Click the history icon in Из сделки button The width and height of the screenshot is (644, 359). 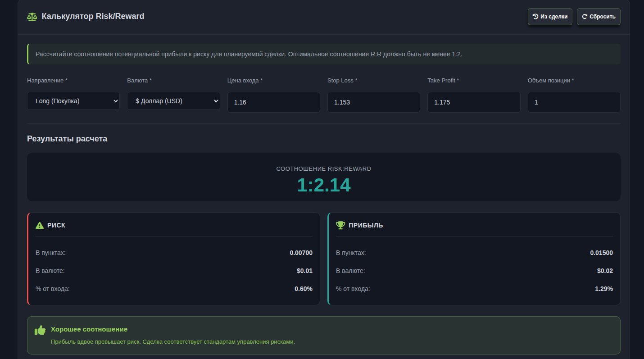tap(535, 17)
